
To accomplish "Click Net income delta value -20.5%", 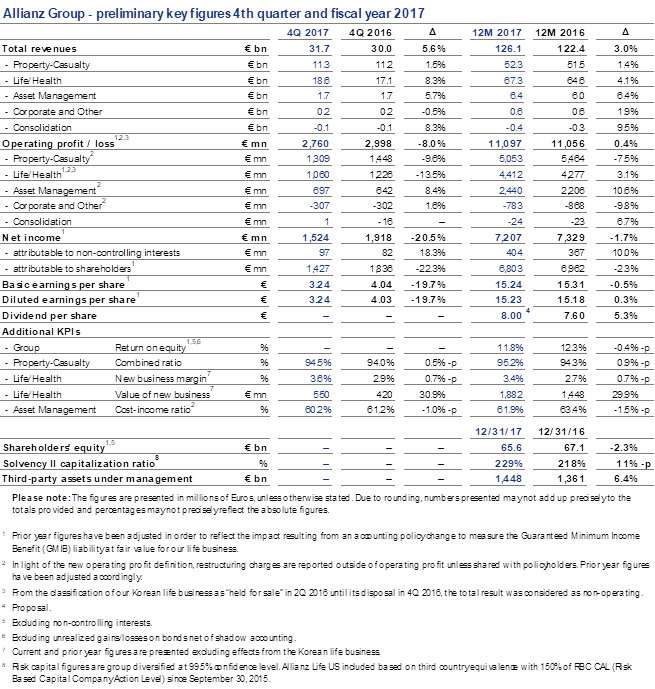I will [428, 238].
